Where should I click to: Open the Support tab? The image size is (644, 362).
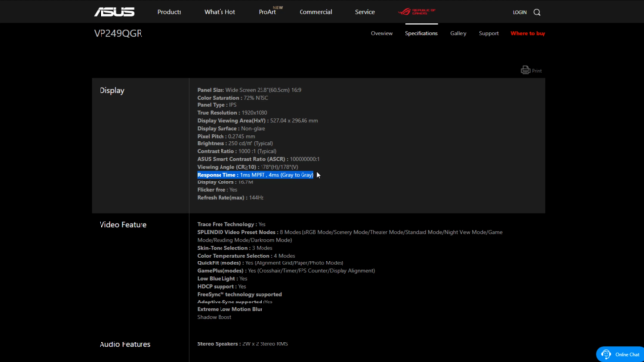point(488,33)
